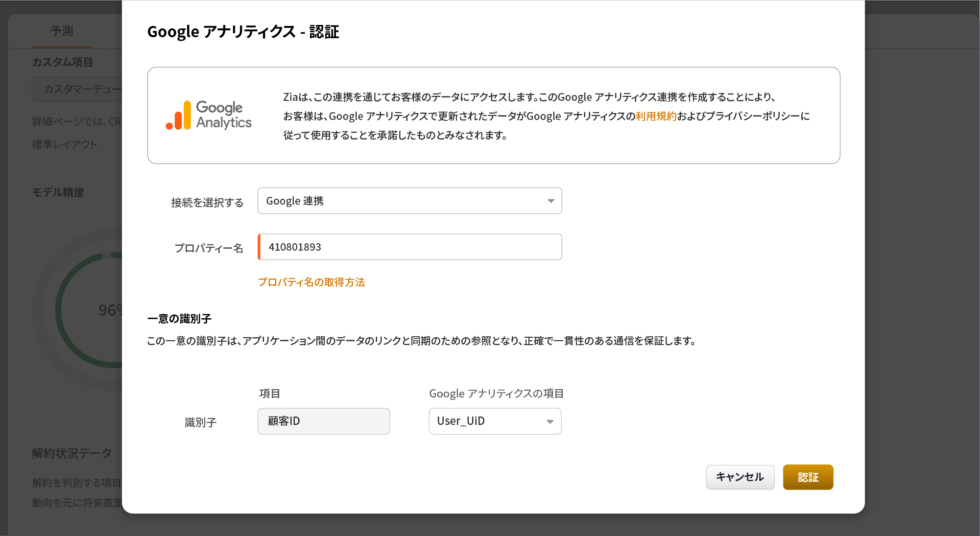Open the 利用規約 terms link
Viewport: 980px width, 536px height.
click(x=656, y=116)
